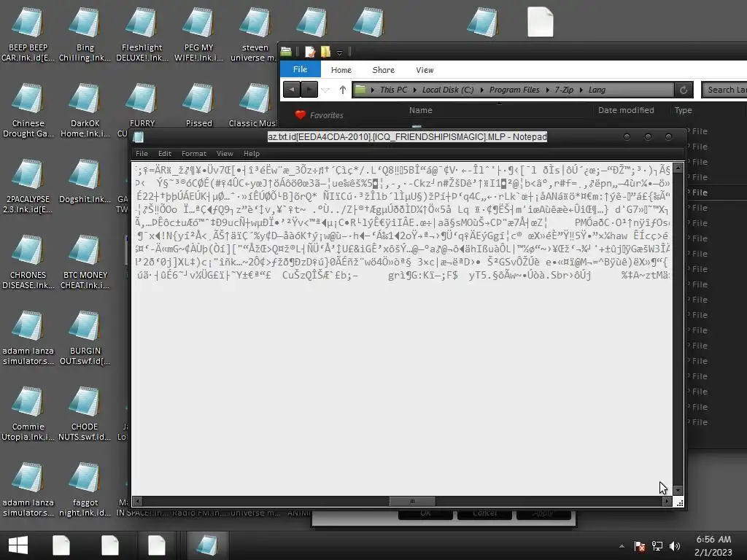Open Windows Start button
The image size is (747, 560).
[18, 545]
